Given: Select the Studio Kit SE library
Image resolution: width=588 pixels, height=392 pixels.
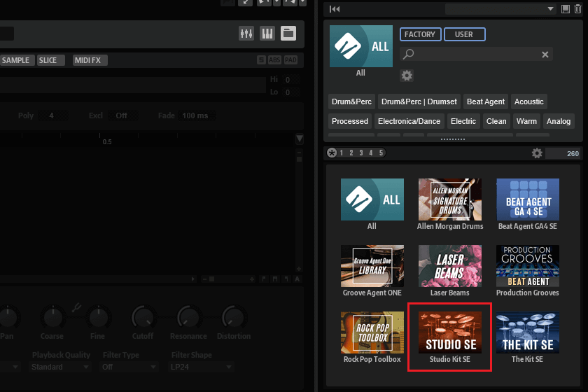Looking at the screenshot, I should point(449,337).
